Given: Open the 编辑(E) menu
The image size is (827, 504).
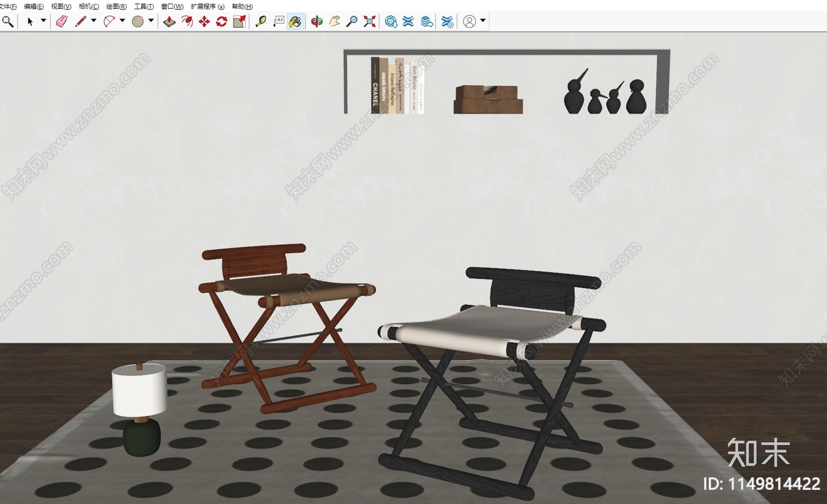Looking at the screenshot, I should pos(34,6).
